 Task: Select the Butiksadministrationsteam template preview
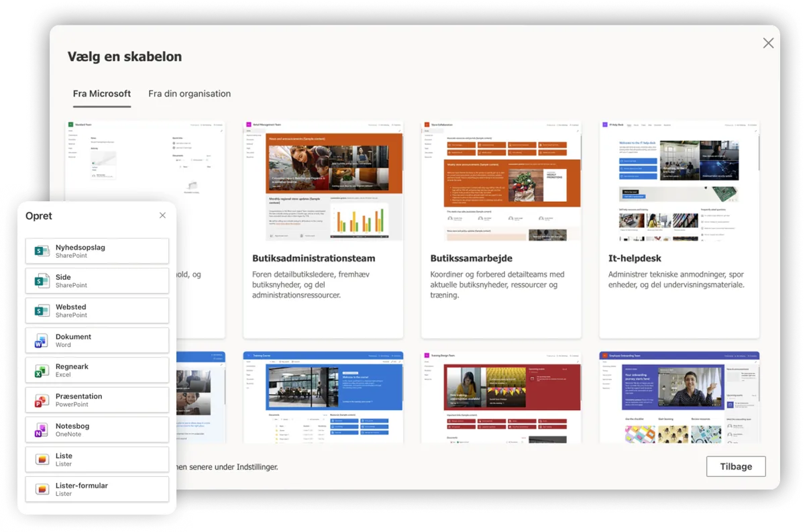[323, 181]
